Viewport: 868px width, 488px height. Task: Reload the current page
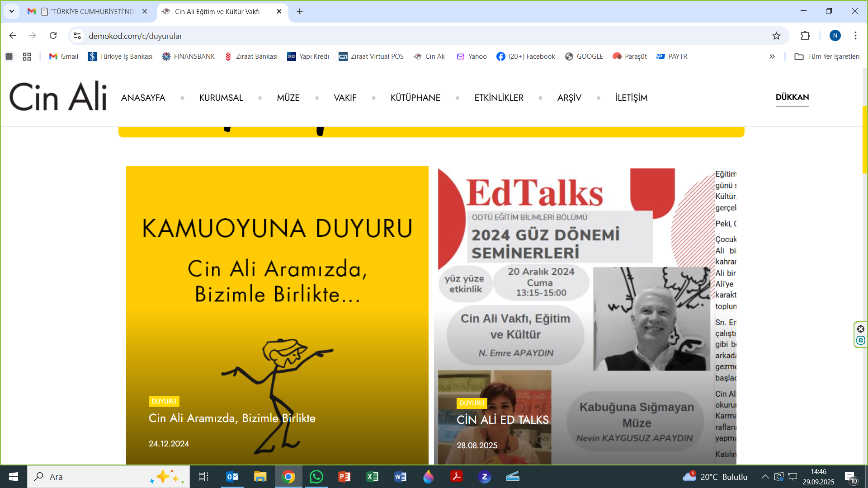53,36
